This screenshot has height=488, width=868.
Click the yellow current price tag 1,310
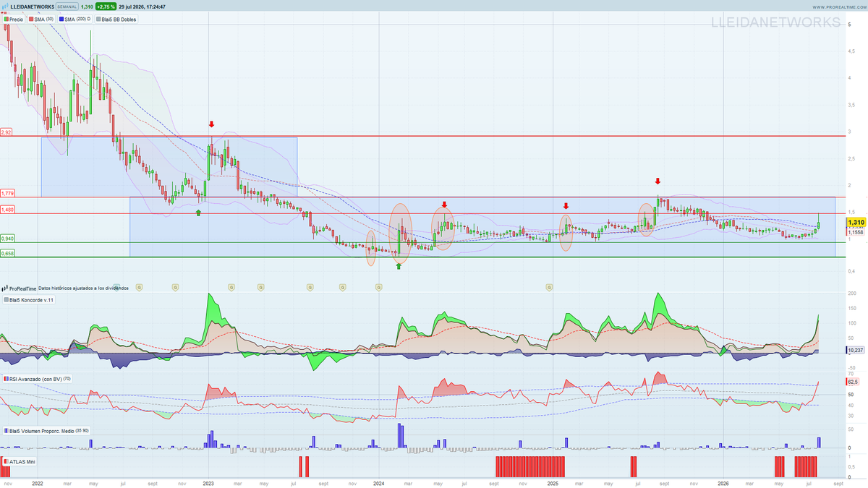pos(856,223)
